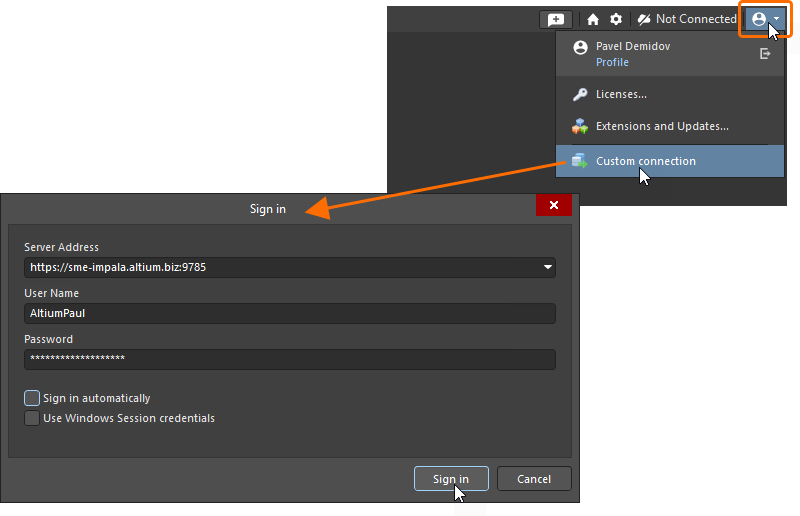The width and height of the screenshot is (800, 516).
Task: Click the Server Address input field
Action: point(290,267)
